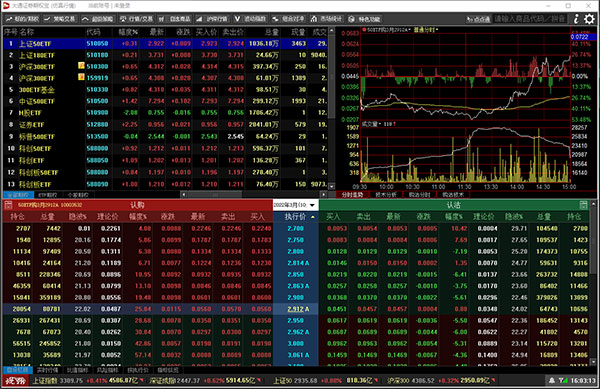
Task: Click the bell icon in status bar
Action: click(x=552, y=381)
